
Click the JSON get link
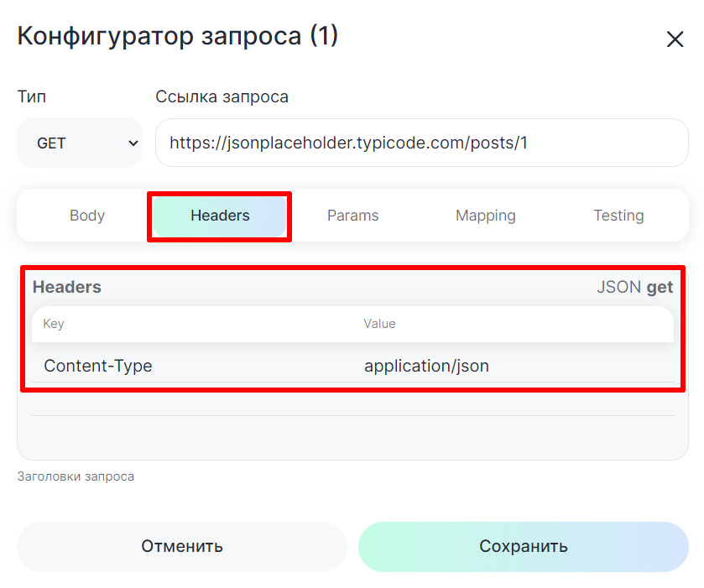click(634, 287)
